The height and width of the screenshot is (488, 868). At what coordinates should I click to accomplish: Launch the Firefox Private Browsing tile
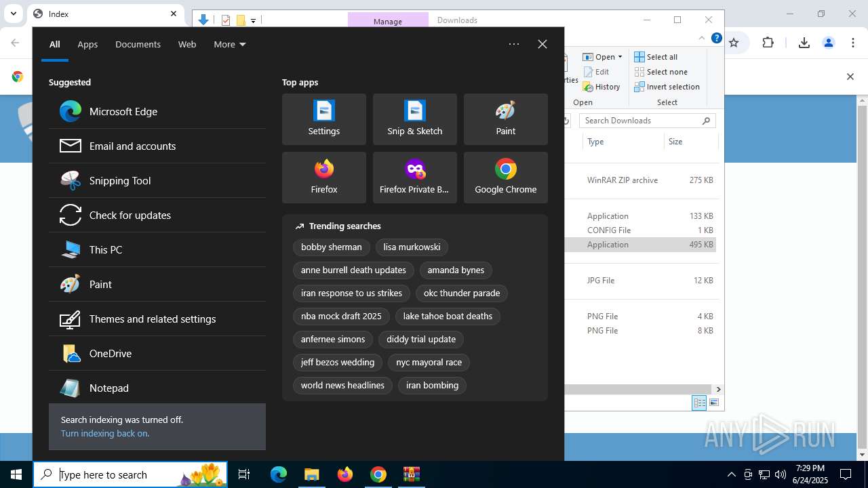pos(415,178)
